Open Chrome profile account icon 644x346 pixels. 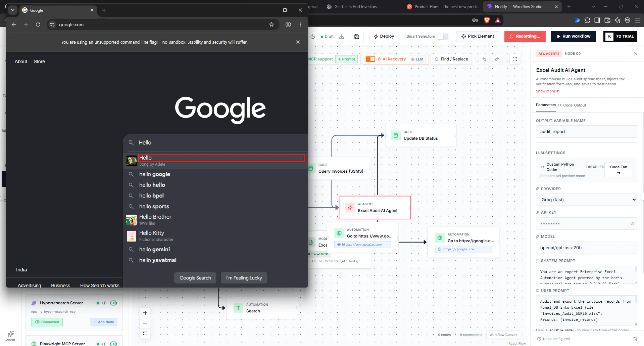[288, 25]
